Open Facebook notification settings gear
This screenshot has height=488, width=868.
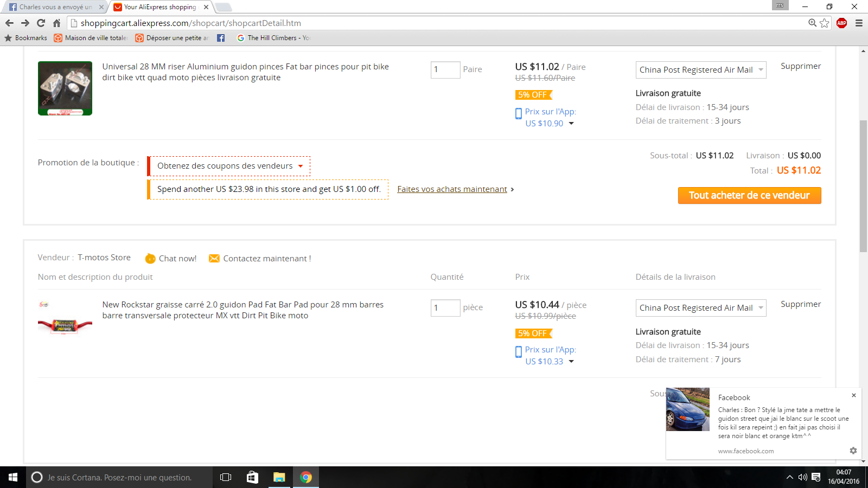[853, 451]
